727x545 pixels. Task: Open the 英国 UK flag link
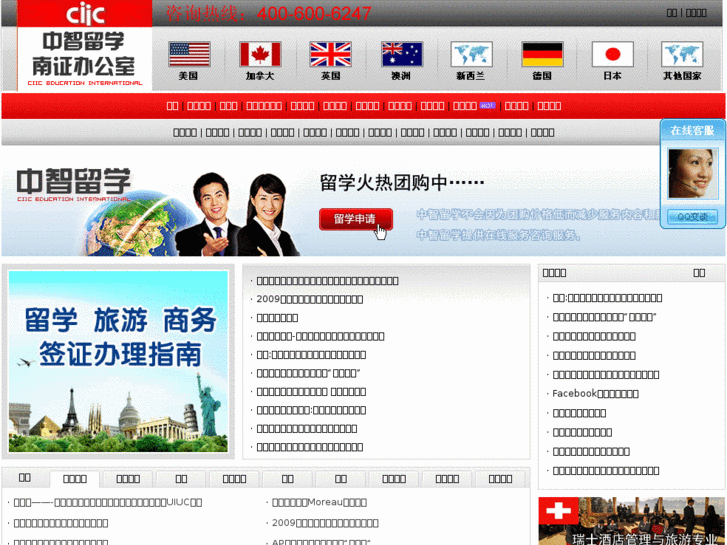[331, 55]
